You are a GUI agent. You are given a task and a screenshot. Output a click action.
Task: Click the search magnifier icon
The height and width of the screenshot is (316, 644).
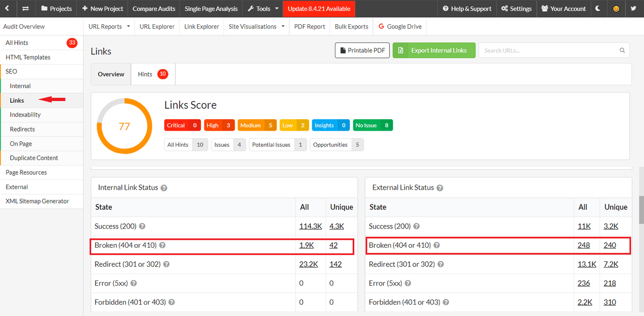pyautogui.click(x=622, y=50)
